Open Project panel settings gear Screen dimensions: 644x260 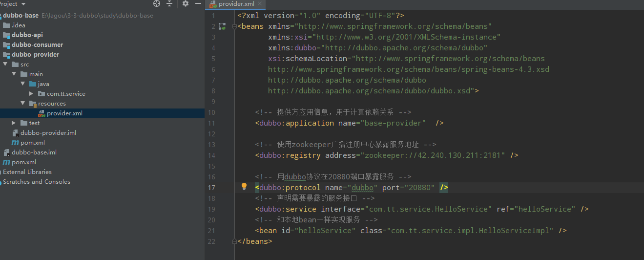[185, 4]
